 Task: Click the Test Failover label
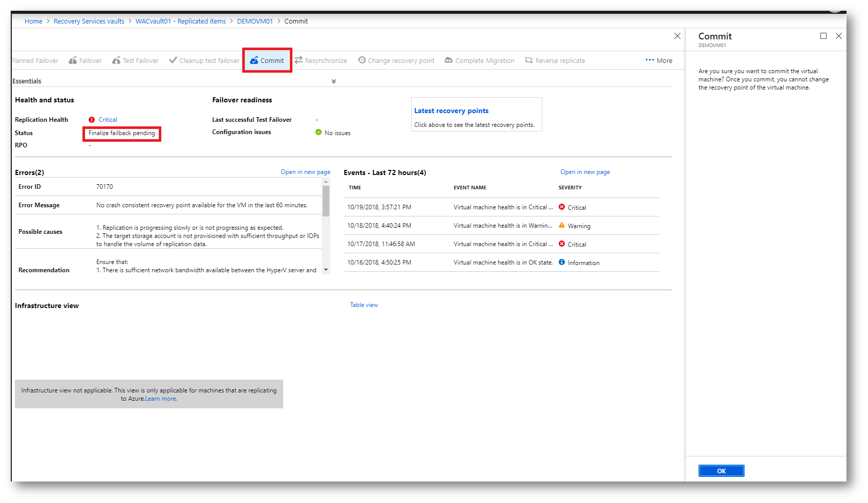141,60
